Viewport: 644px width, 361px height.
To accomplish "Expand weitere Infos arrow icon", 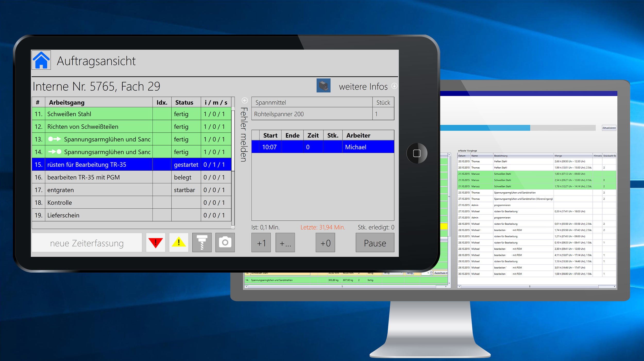I will point(394,86).
